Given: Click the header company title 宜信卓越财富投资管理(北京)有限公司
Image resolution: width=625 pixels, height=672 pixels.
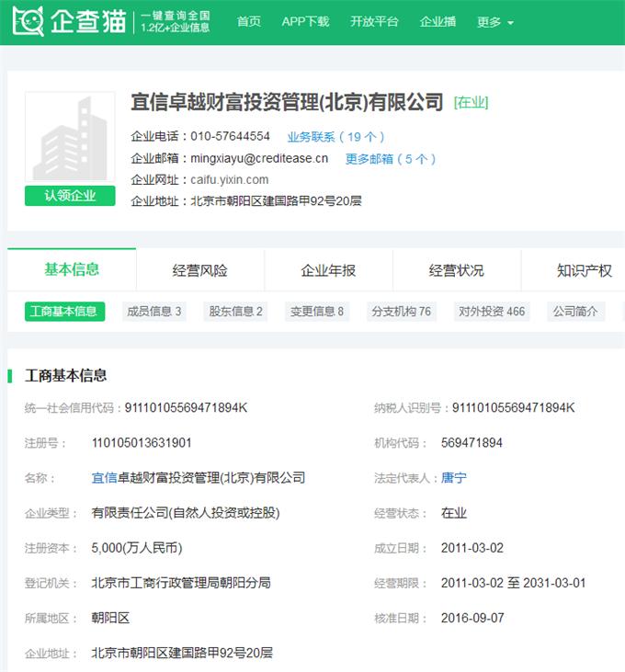Looking at the screenshot, I should (x=287, y=102).
